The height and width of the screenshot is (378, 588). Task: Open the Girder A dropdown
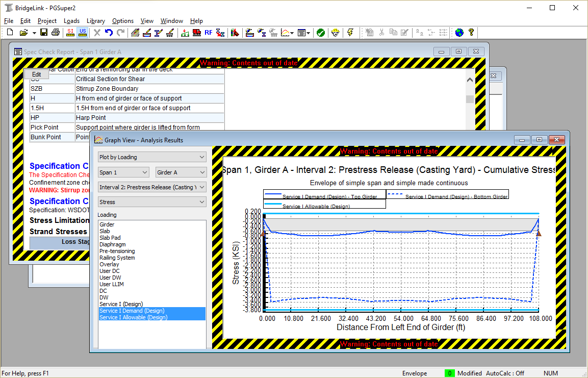pos(181,172)
